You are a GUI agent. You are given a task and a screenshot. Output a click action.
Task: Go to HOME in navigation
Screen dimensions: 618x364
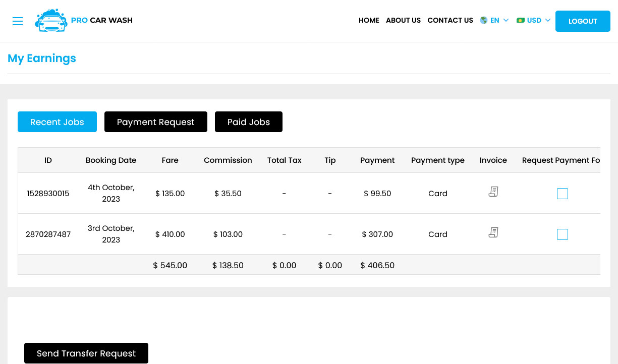coord(369,21)
